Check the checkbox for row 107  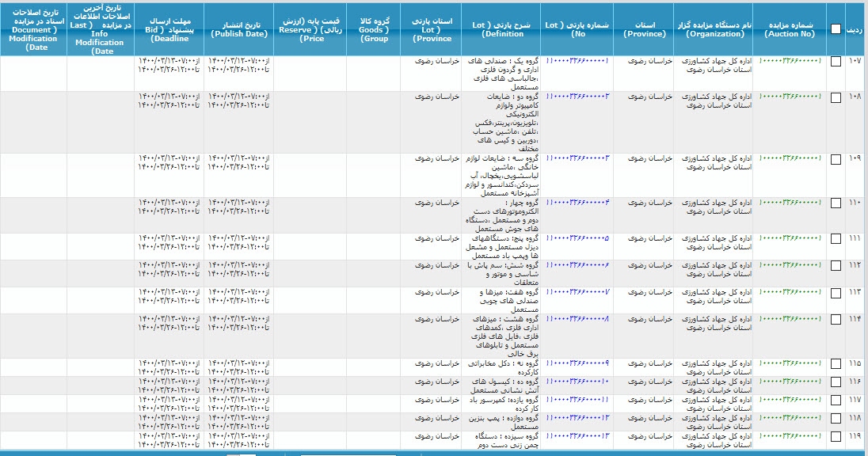tap(836, 63)
